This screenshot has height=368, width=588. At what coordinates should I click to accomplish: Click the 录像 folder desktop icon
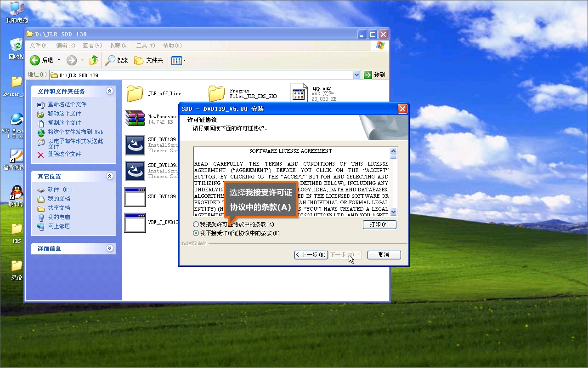pyautogui.click(x=17, y=265)
